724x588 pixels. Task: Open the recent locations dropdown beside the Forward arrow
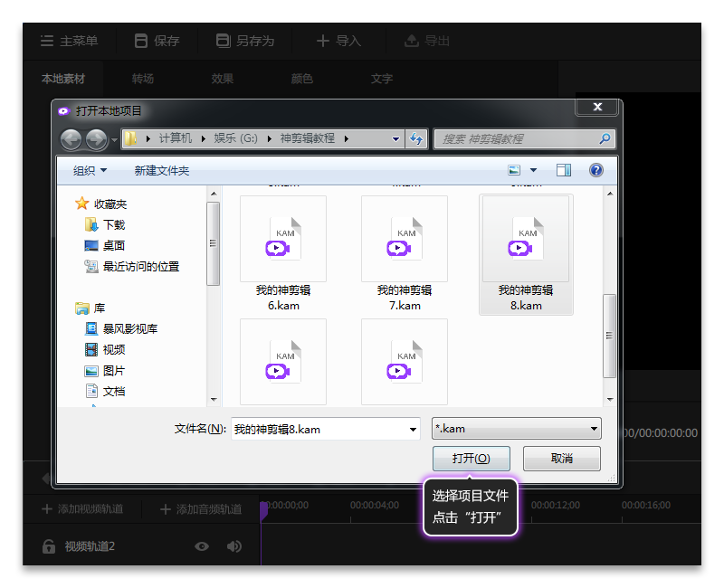(x=114, y=139)
